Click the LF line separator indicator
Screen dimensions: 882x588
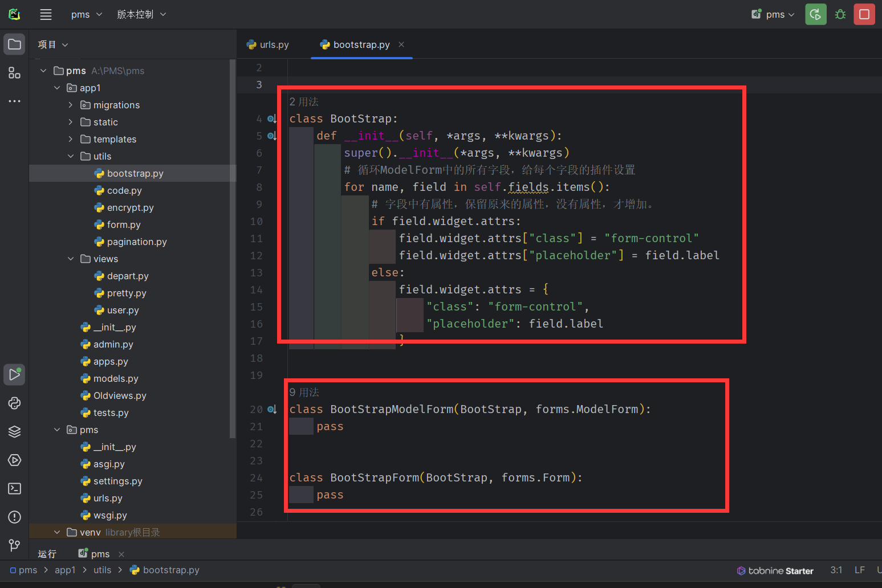click(x=860, y=570)
